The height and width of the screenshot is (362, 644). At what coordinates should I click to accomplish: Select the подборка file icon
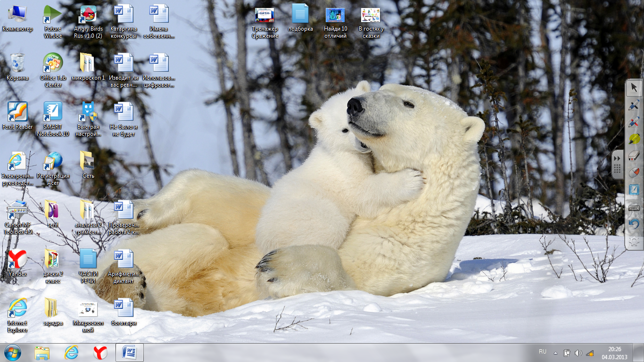[x=300, y=19]
